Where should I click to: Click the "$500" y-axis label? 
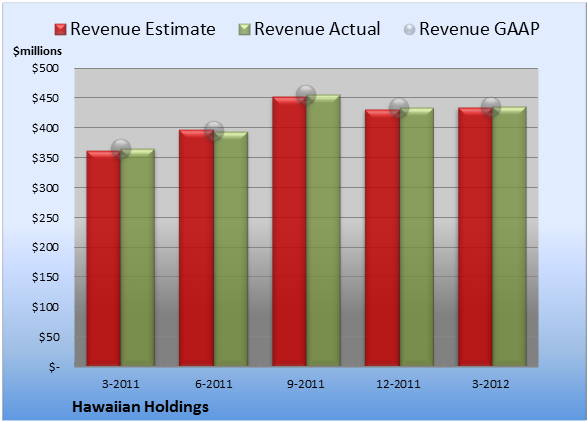(x=45, y=68)
